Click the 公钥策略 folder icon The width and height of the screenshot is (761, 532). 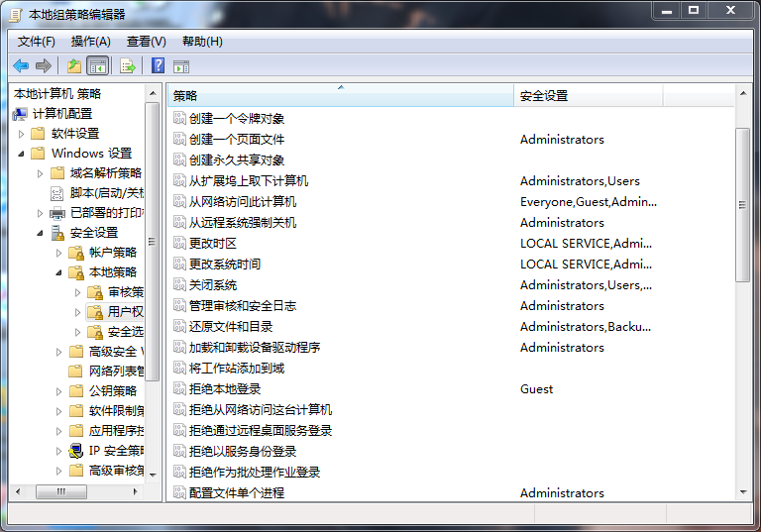[x=76, y=391]
